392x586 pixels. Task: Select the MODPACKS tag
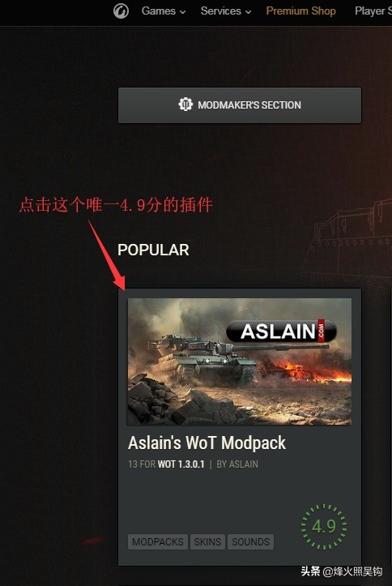pyautogui.click(x=158, y=541)
